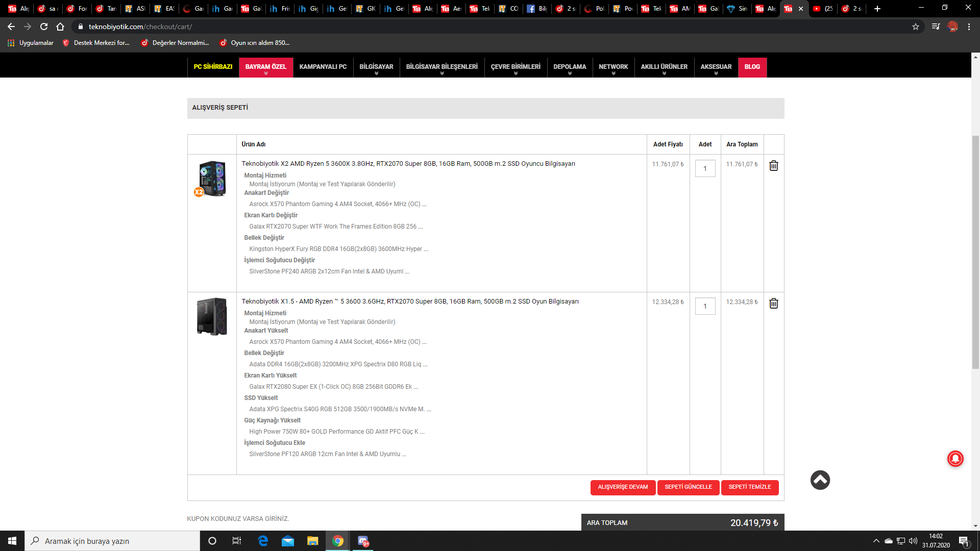
Task: Open the red notification bell icon
Action: point(955,459)
